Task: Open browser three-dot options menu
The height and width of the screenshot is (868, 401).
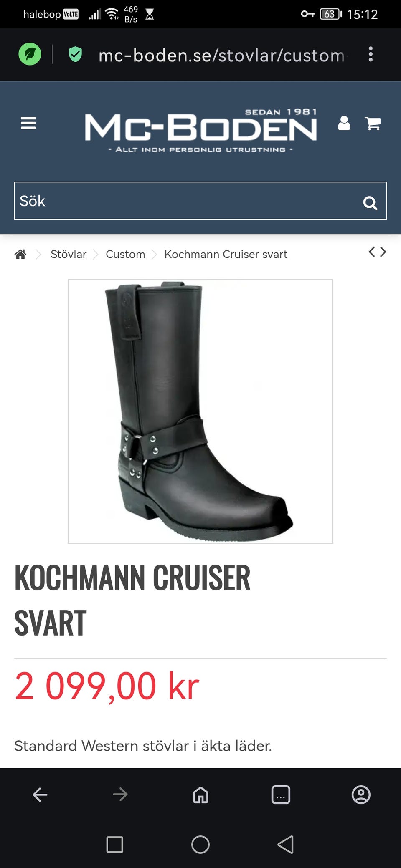Action: [x=371, y=54]
